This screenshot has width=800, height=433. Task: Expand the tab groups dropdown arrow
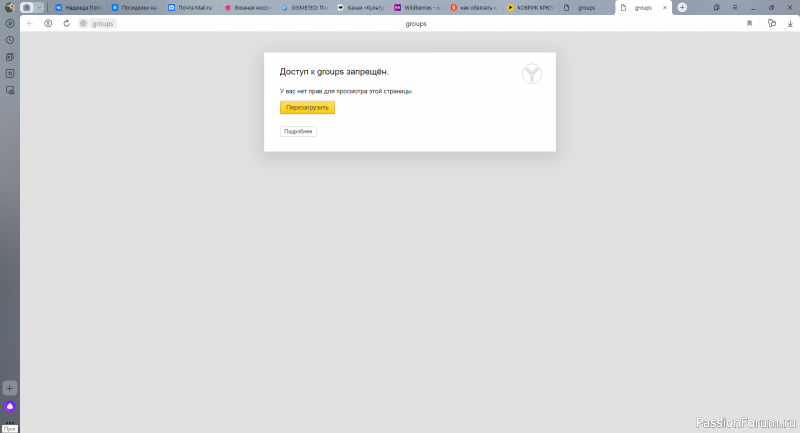[x=39, y=7]
